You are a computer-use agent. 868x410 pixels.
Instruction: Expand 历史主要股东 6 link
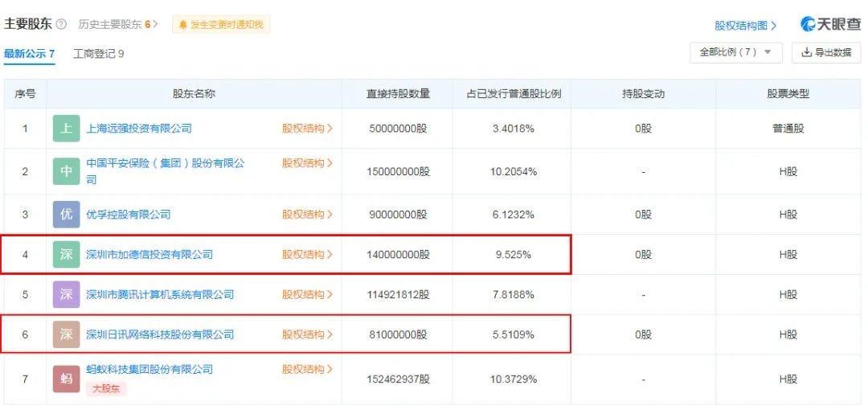(x=118, y=24)
